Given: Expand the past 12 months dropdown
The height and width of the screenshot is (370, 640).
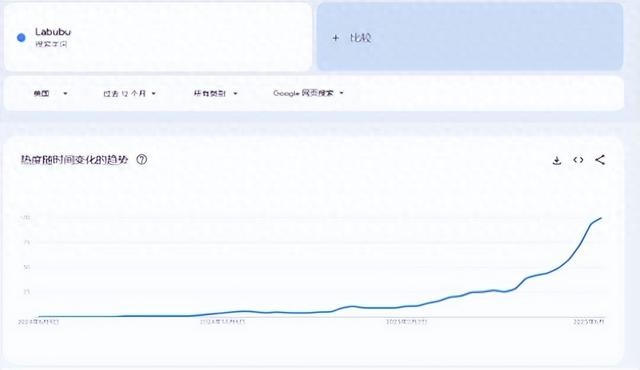Looking at the screenshot, I should click(x=129, y=93).
